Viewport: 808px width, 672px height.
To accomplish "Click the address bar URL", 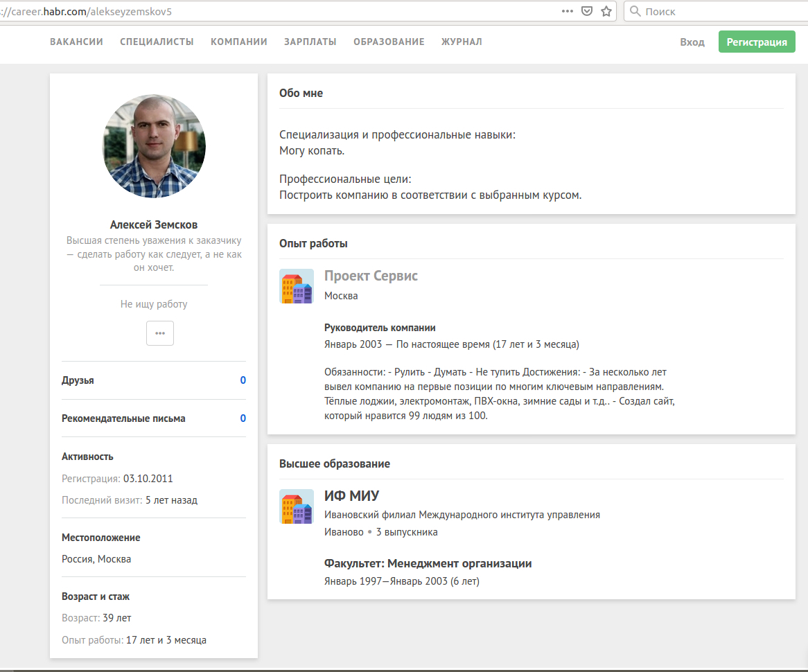I will pyautogui.click(x=277, y=11).
